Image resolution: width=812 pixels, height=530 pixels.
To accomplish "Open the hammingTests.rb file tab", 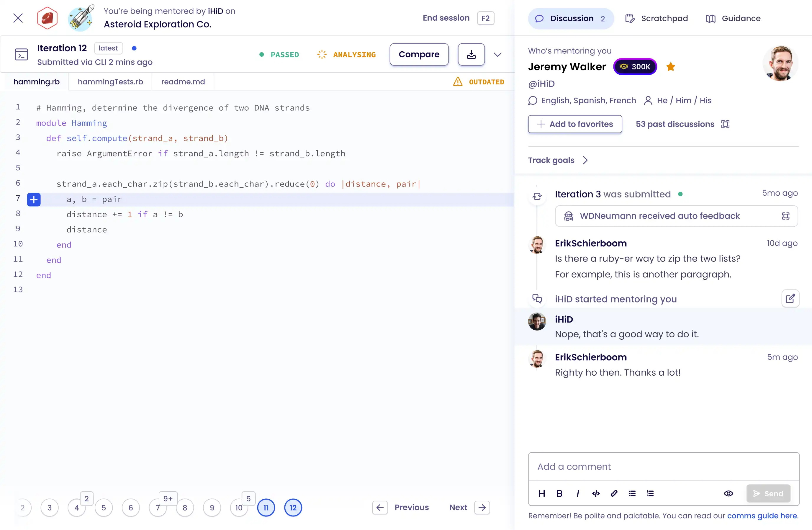I will (110, 81).
